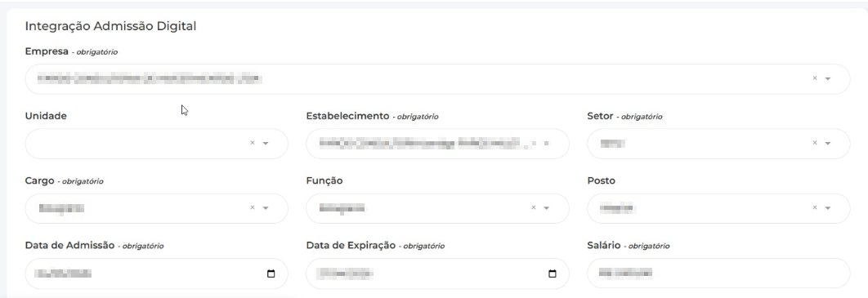The width and height of the screenshot is (868, 298).
Task: Expand the Setor dropdown arrow
Action: tap(828, 144)
